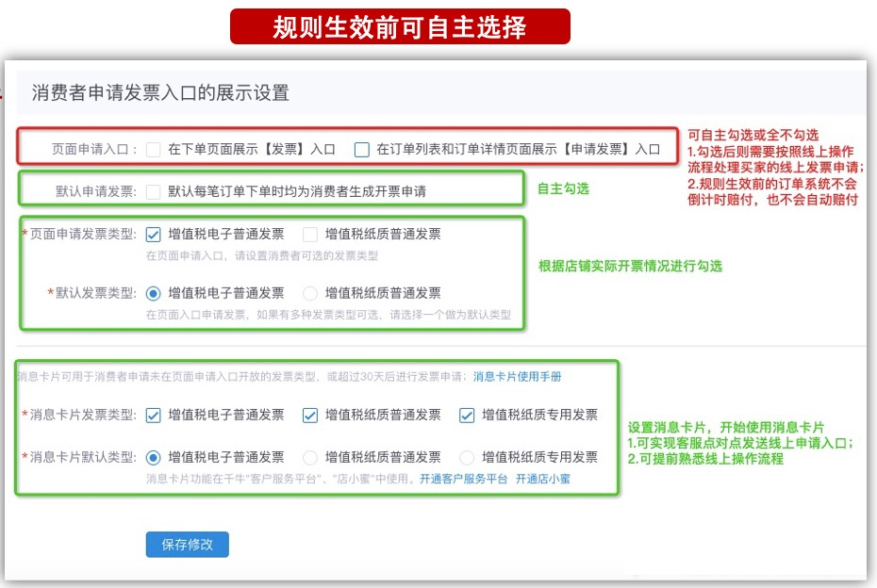Uncheck 增值税电子普通发票 under 消息卡片发票类型

click(x=153, y=415)
